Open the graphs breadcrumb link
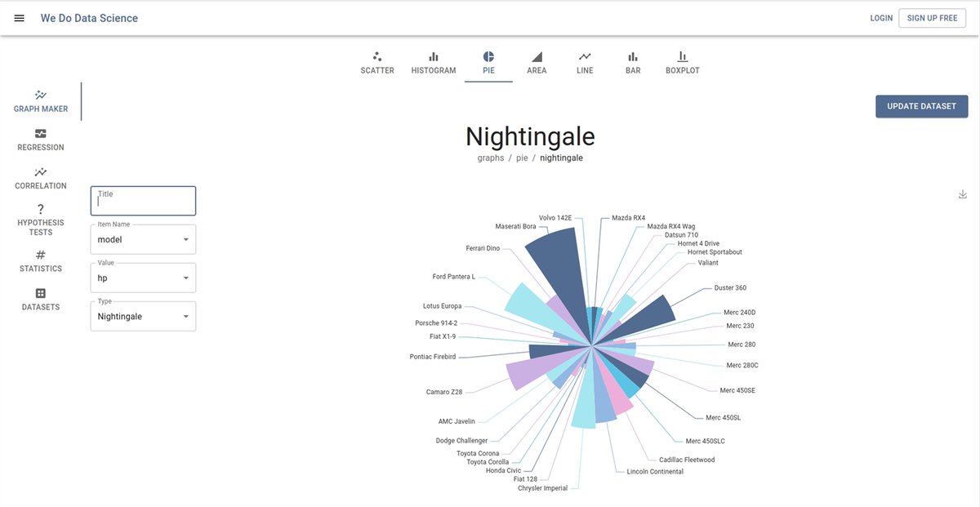Screen dimensions: 980x507 [491, 158]
